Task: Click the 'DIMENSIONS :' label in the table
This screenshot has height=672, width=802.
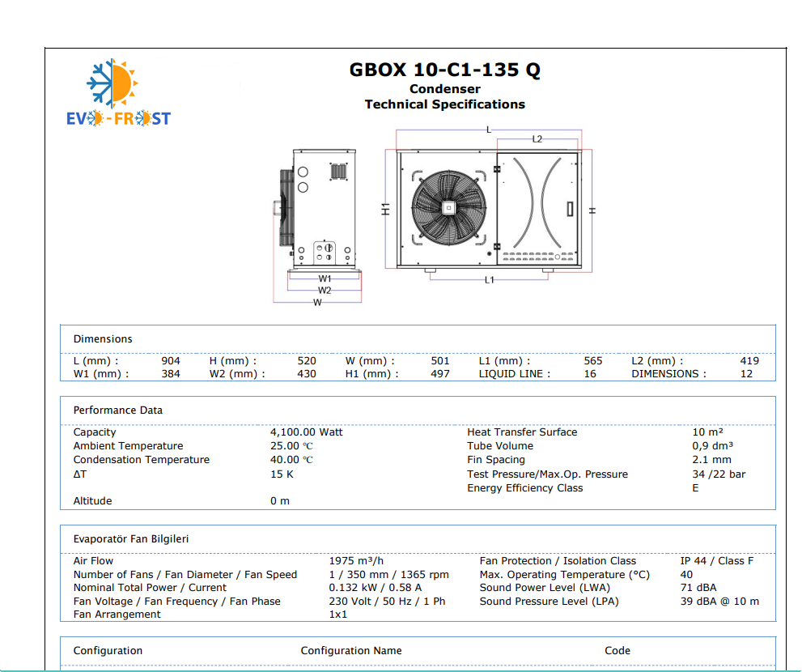Action: tap(668, 374)
